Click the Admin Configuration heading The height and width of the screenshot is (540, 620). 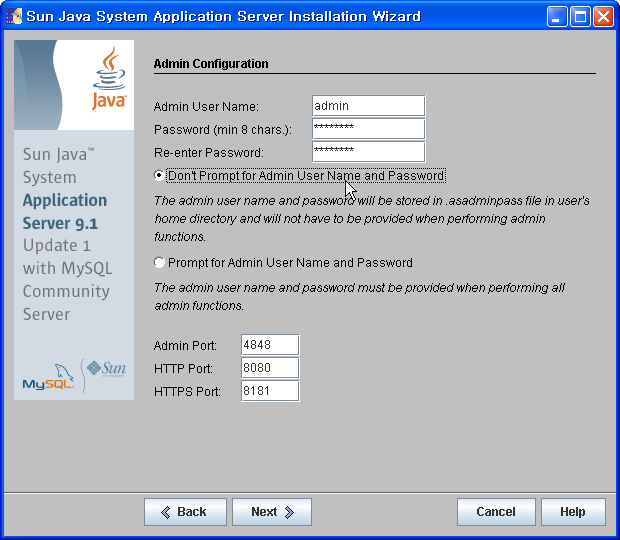(211, 64)
